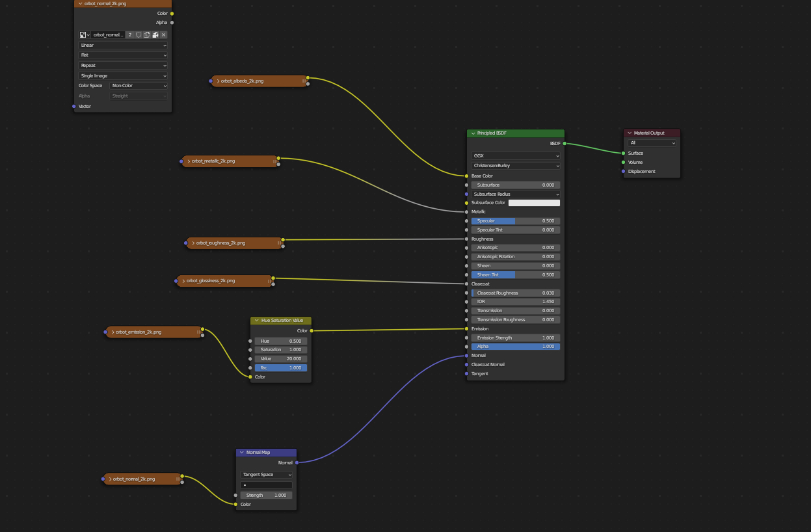Open the image browse icon in texture node
The height and width of the screenshot is (532, 811).
pyautogui.click(x=84, y=34)
